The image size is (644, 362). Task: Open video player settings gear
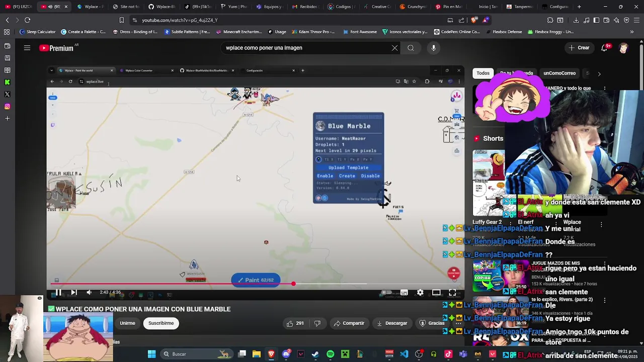click(x=420, y=292)
